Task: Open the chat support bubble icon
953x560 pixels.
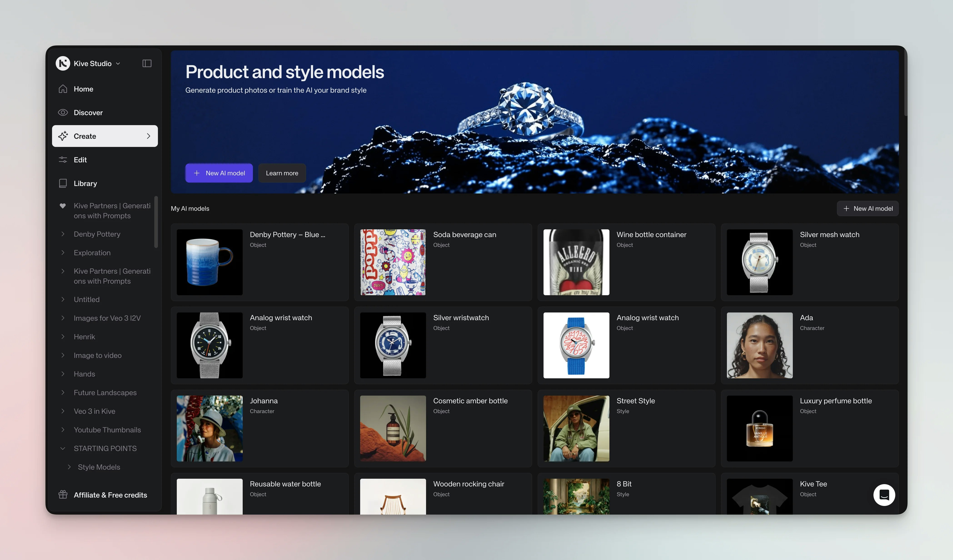Action: pyautogui.click(x=884, y=495)
